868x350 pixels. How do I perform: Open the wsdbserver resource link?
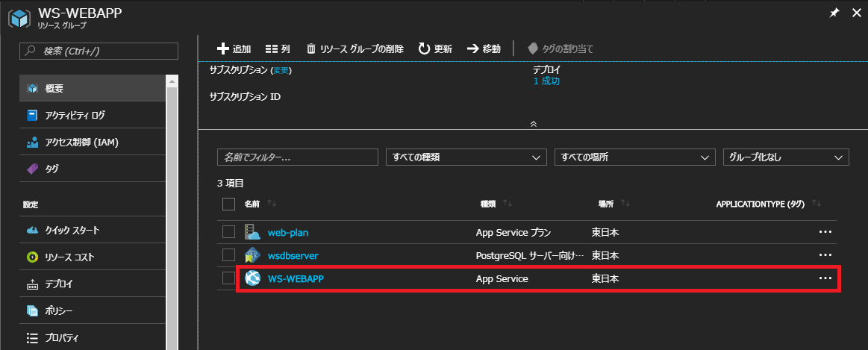click(x=293, y=256)
